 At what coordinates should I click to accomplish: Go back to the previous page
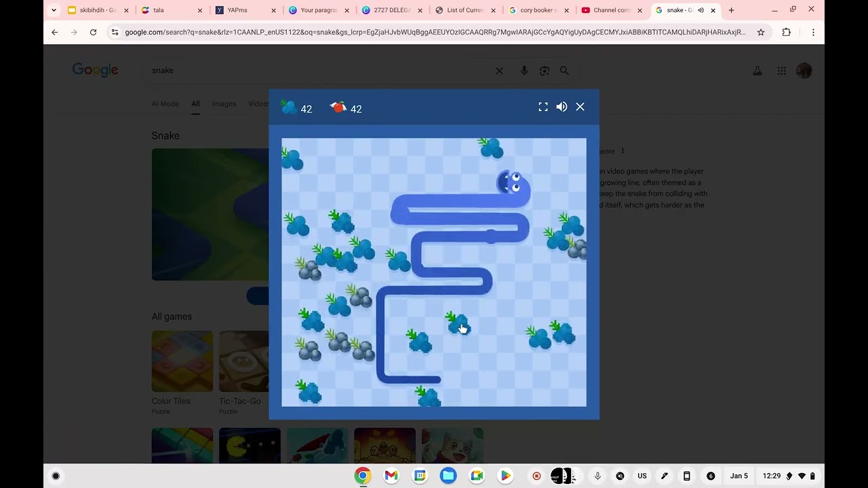[x=55, y=32]
